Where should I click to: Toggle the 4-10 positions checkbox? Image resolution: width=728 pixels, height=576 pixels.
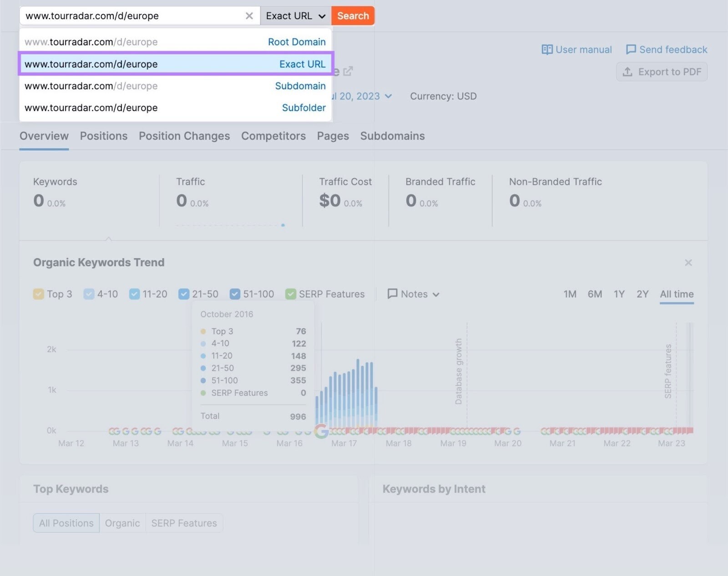click(x=89, y=294)
